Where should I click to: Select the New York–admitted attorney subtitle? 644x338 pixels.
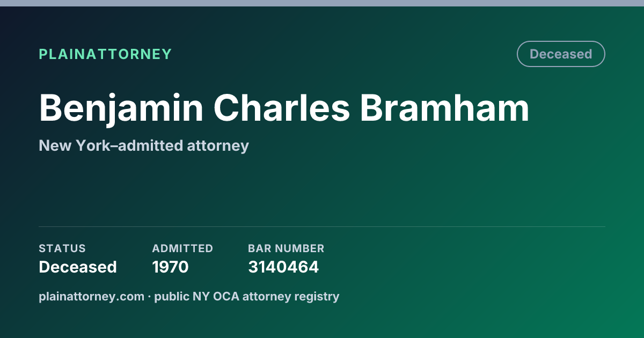[x=144, y=145]
